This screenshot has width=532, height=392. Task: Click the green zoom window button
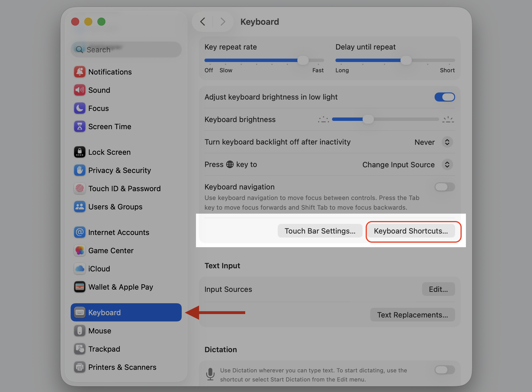(101, 22)
